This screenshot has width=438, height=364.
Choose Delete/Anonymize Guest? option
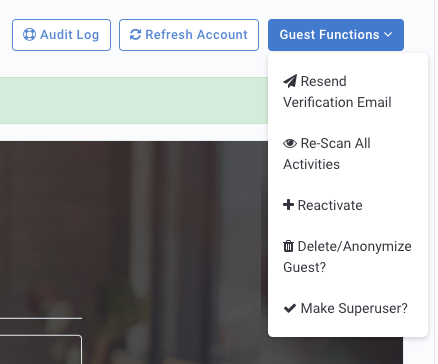pos(348,257)
